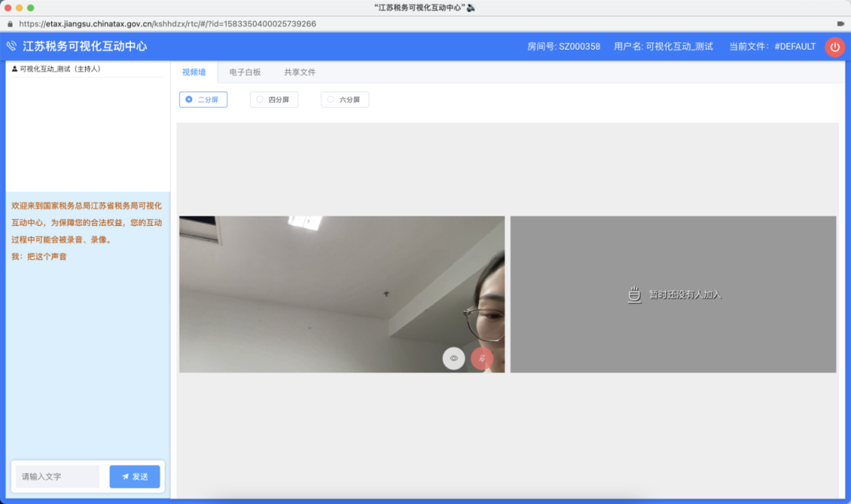Click the host user avatar icon

[15, 69]
